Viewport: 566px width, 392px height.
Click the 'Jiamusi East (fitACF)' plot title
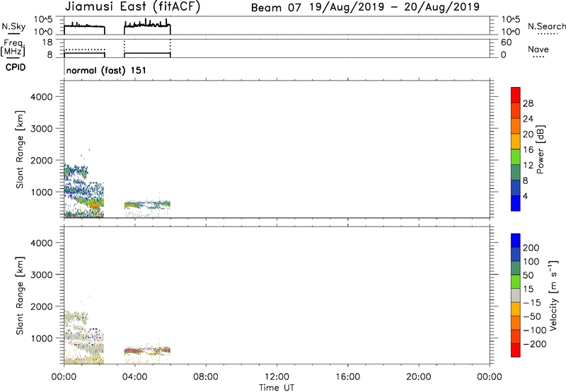coord(132,6)
